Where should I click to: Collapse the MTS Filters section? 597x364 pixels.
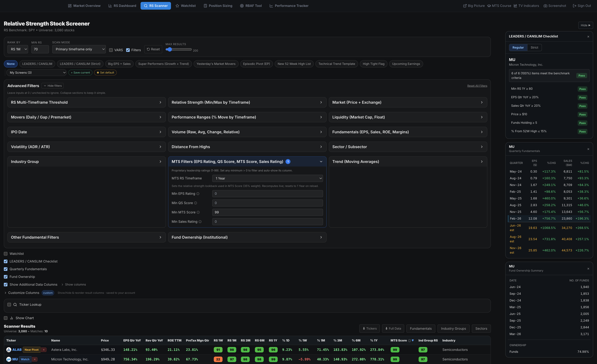pos(247,162)
